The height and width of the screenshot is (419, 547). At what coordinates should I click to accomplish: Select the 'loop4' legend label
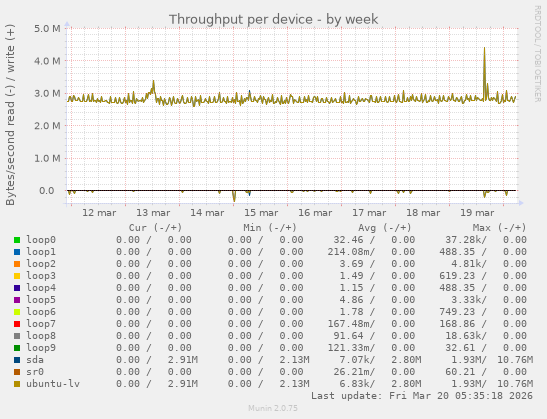point(41,287)
